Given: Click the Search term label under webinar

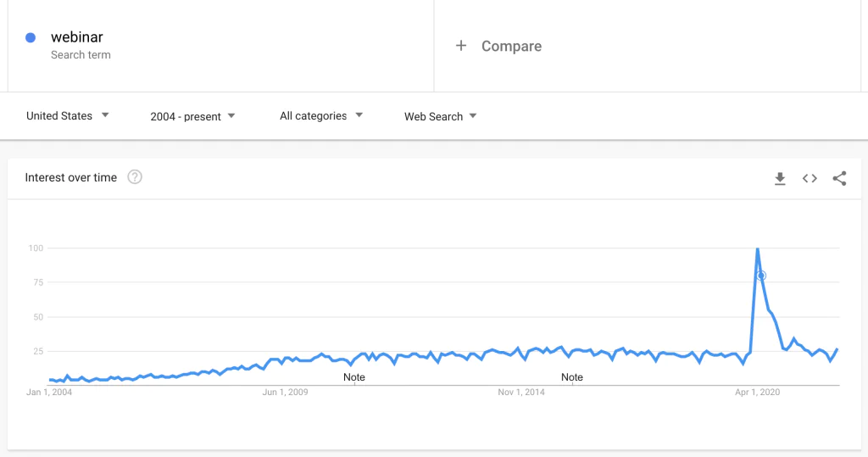Looking at the screenshot, I should [x=81, y=55].
